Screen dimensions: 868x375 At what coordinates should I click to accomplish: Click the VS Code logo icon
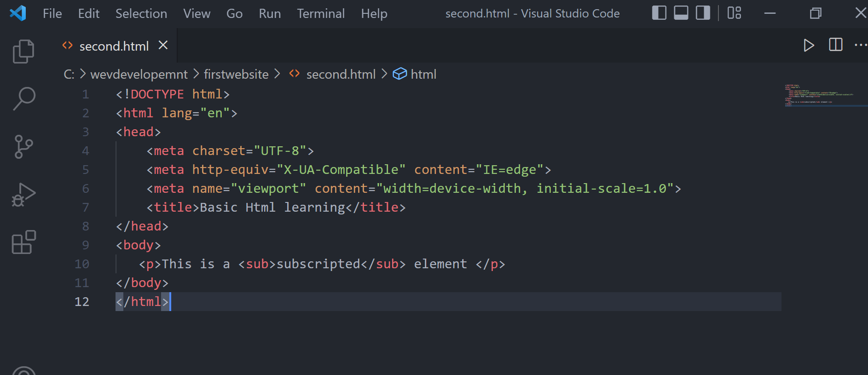(x=18, y=13)
